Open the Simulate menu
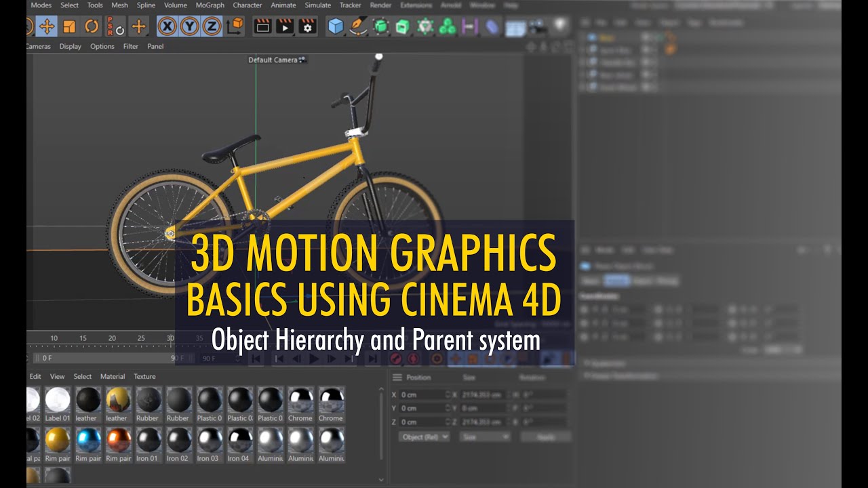The image size is (868, 488). click(x=317, y=5)
